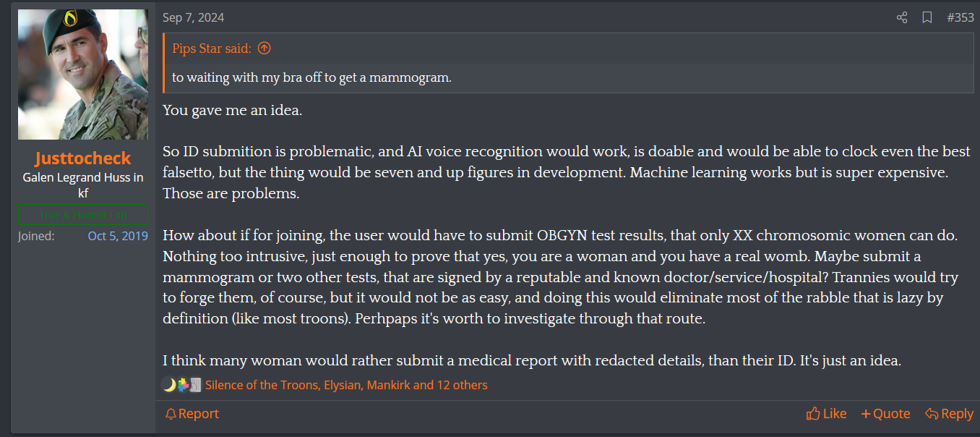980x437 pixels.
Task: Open the post number #353 permalink
Action: click(960, 17)
